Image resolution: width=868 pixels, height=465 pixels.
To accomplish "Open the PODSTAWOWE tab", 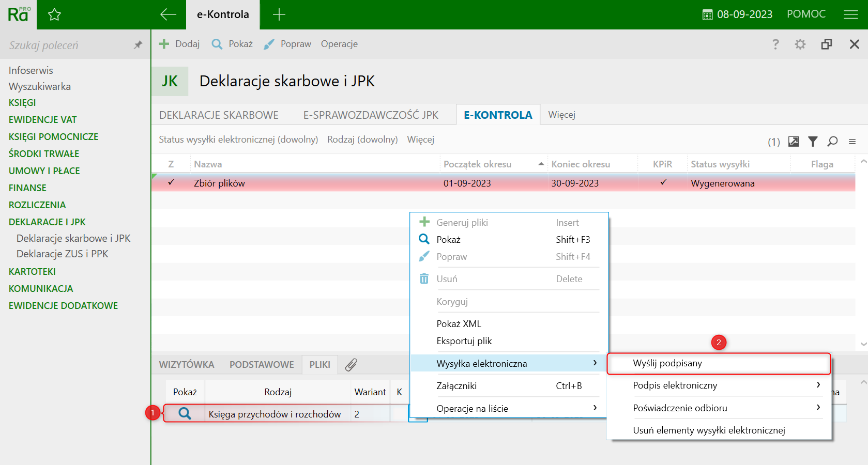I will click(x=262, y=365).
